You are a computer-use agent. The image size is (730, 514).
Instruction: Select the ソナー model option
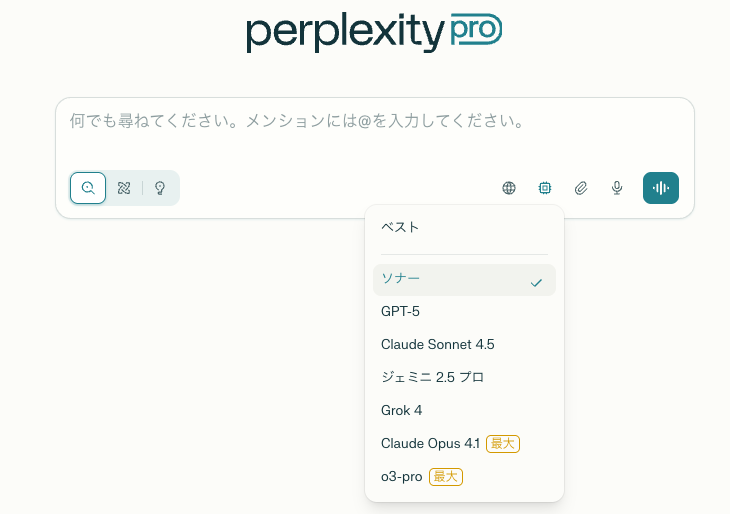coord(401,279)
